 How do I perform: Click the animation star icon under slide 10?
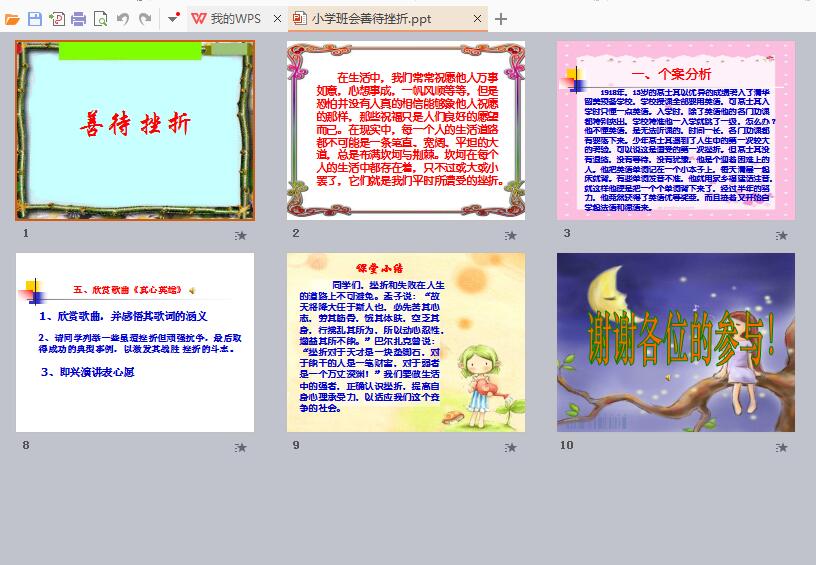(x=781, y=447)
